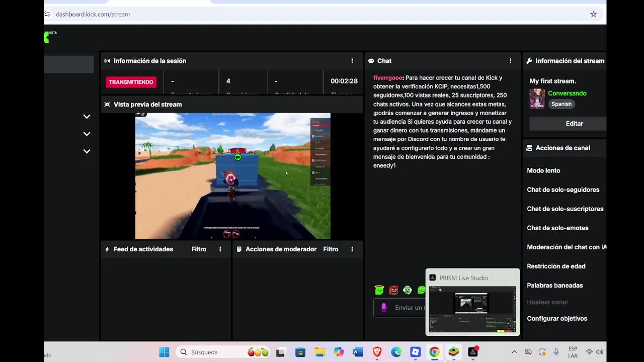Screen dimensions: 644x362
Task: Click the fiverrgooo username in chat
Action: click(x=387, y=78)
